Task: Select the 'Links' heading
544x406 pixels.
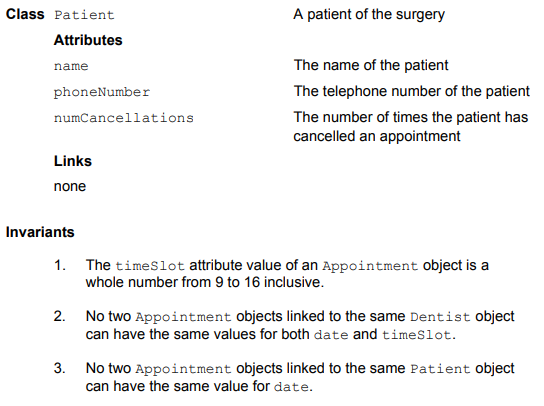Action: 73,161
